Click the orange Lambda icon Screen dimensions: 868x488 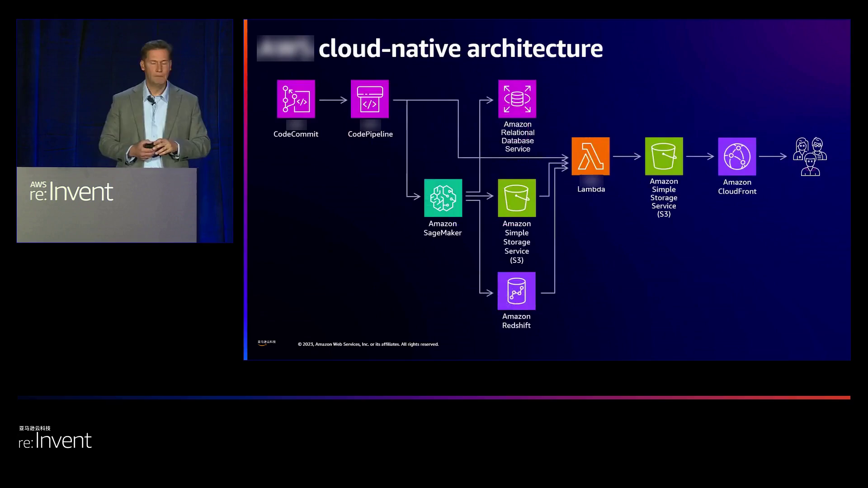point(590,156)
